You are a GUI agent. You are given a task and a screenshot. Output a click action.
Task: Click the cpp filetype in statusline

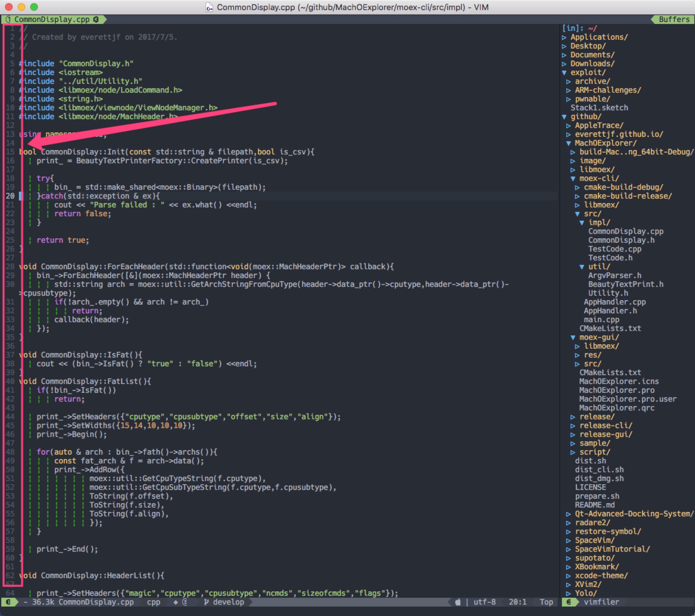pyautogui.click(x=153, y=602)
